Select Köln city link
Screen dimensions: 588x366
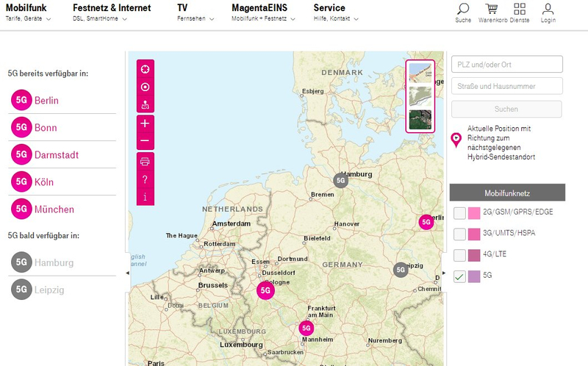pos(44,182)
